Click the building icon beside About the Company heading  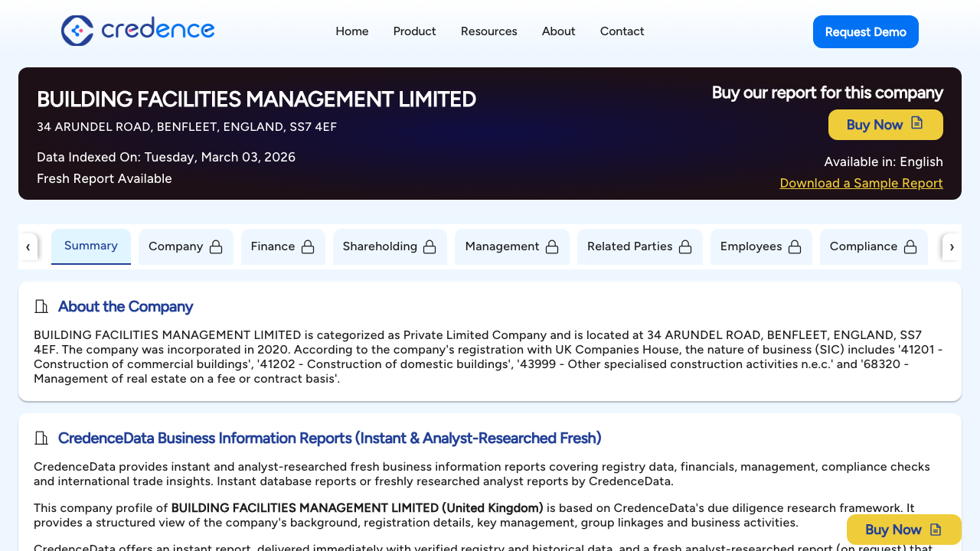[x=41, y=306]
